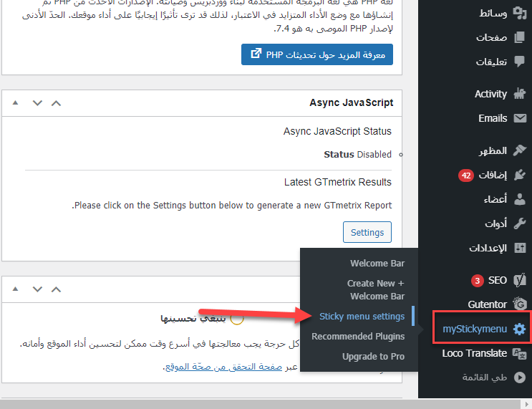Screen dimensions: 532x409
Task: Select Recommended Plugins submenu entry
Action: point(358,337)
